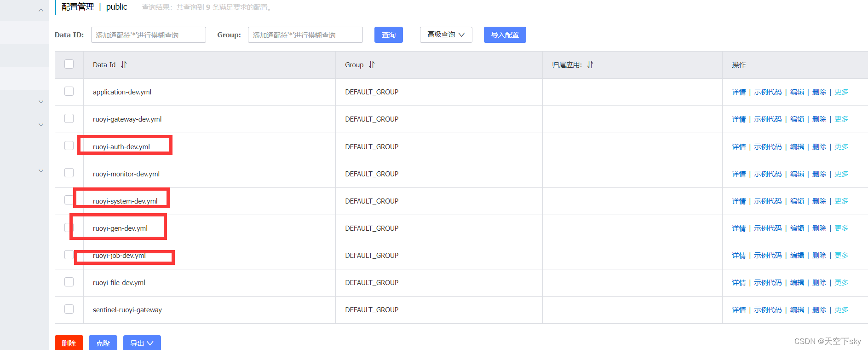Open 详情 for ruoyi-gateway-dev.yml
Image resolution: width=868 pixels, height=350 pixels.
(739, 119)
